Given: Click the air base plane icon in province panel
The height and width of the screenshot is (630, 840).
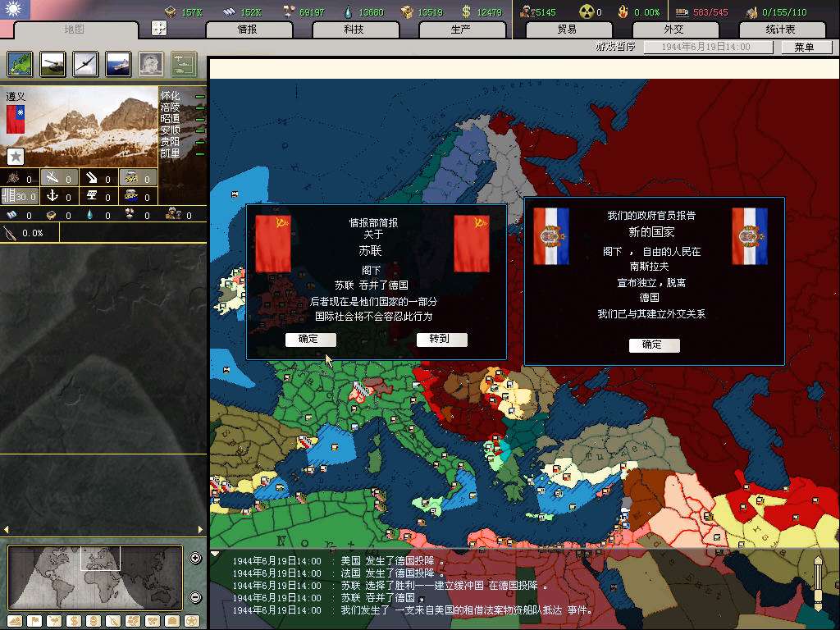Looking at the screenshot, I should [x=52, y=177].
